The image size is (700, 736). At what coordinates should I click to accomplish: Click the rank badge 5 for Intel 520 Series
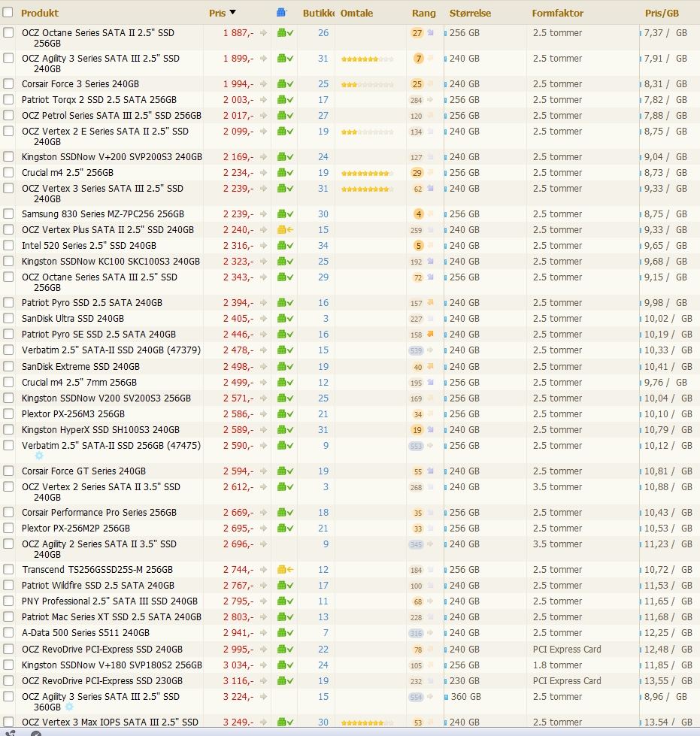click(418, 246)
